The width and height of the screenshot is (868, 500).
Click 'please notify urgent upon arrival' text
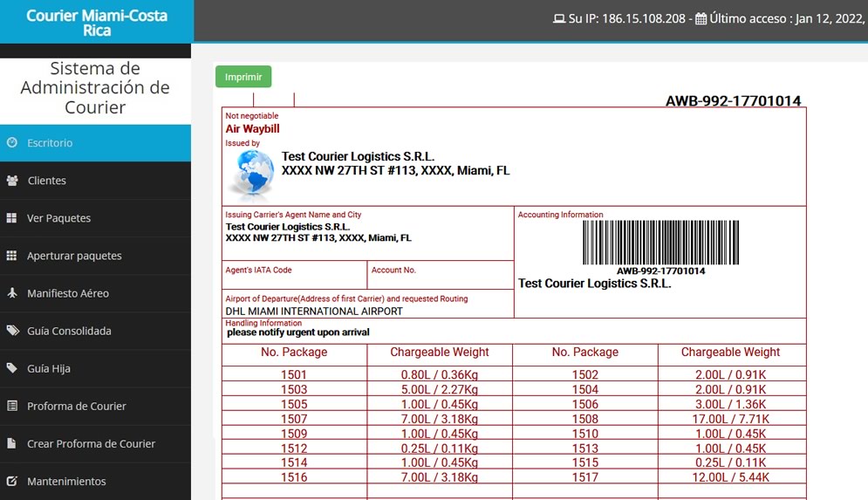click(297, 332)
